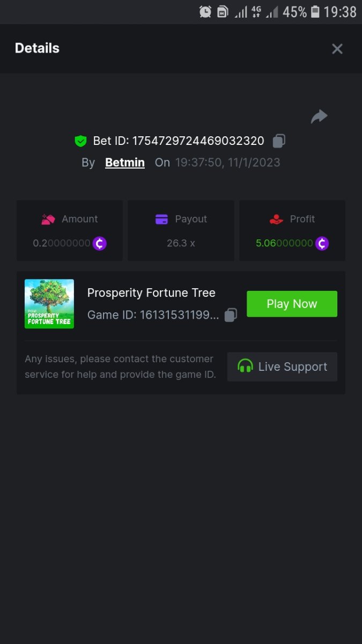Open the Betmin user profile link

coord(125,163)
